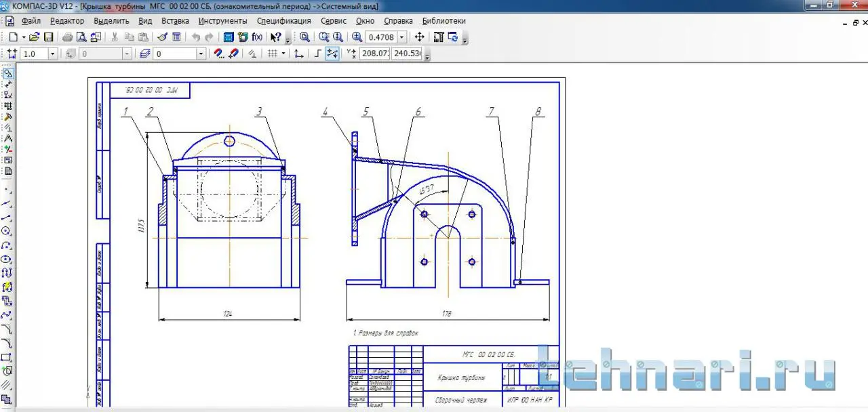The image size is (868, 412).
Task: Toggle the grid display button
Action: point(272,54)
